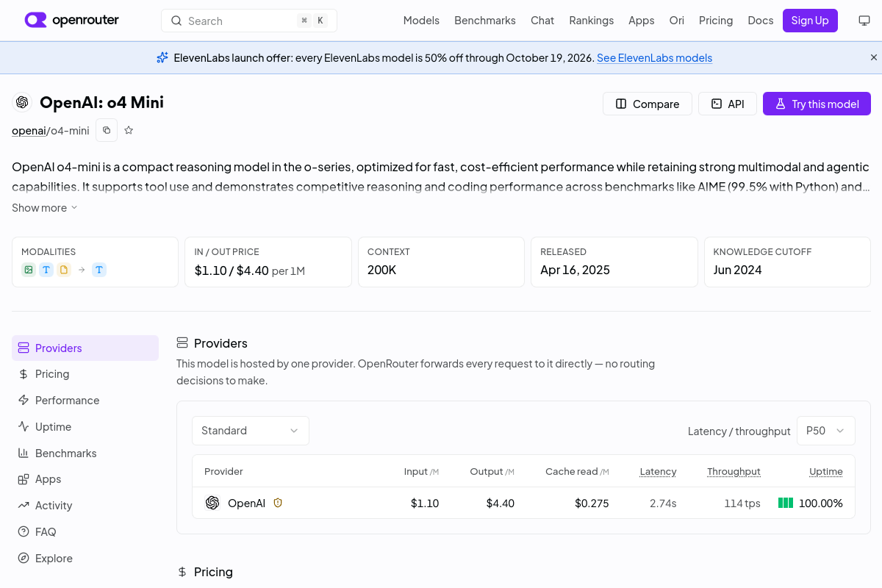Click the text output modality icon
The width and height of the screenshot is (882, 588).
point(99,270)
